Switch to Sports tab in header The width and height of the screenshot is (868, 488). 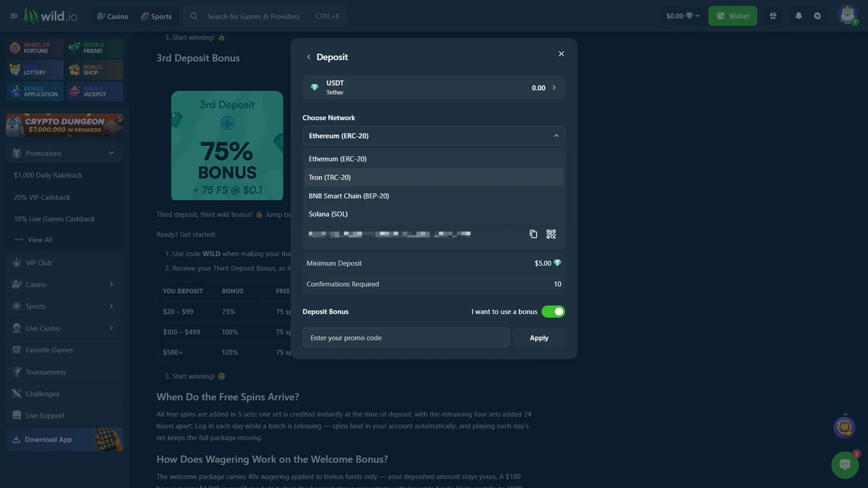tap(156, 16)
